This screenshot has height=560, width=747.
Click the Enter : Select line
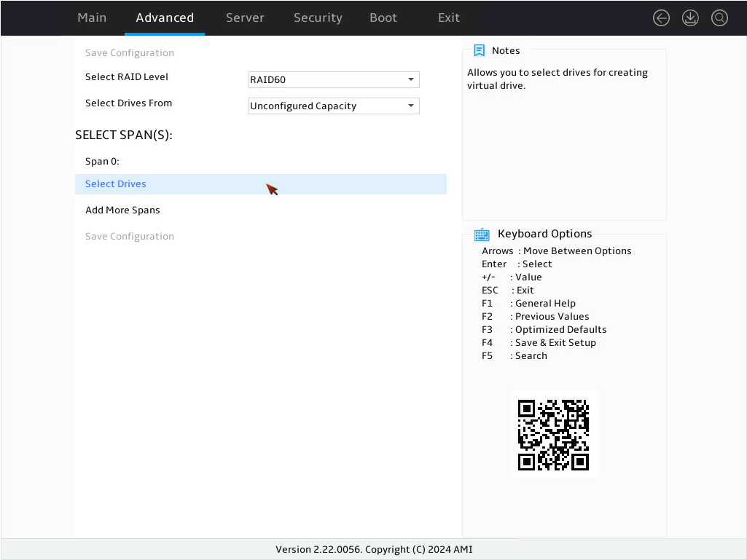[517, 264]
